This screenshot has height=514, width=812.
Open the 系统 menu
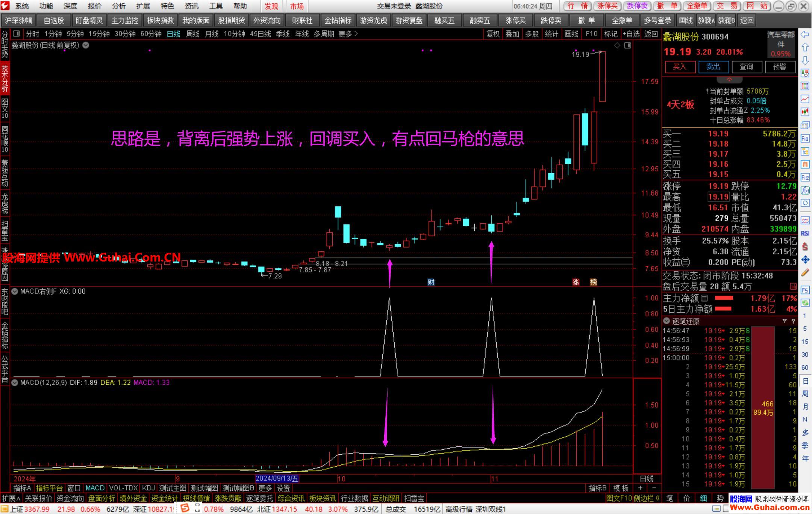(x=22, y=6)
